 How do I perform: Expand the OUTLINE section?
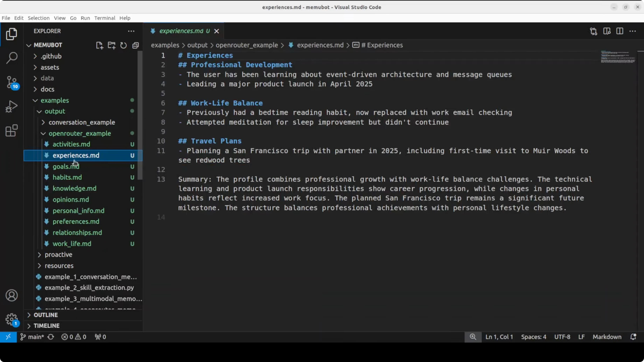click(46, 315)
